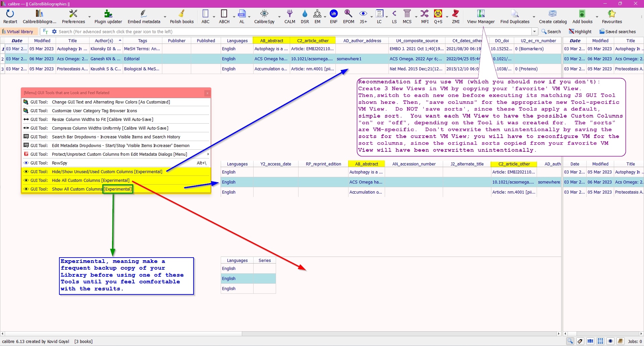The image size is (644, 346).
Task: Choose 'Customize User Category Tag Browser Icons'
Action: click(94, 111)
